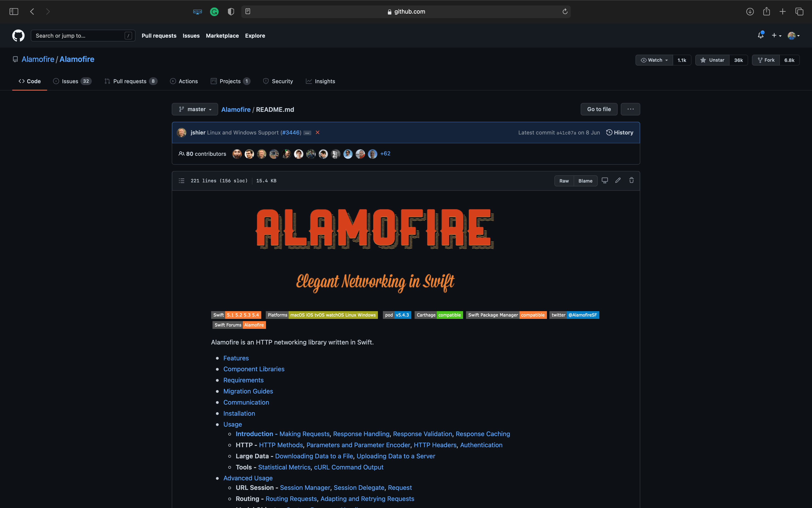Open the 6.8k forks count

pos(789,60)
